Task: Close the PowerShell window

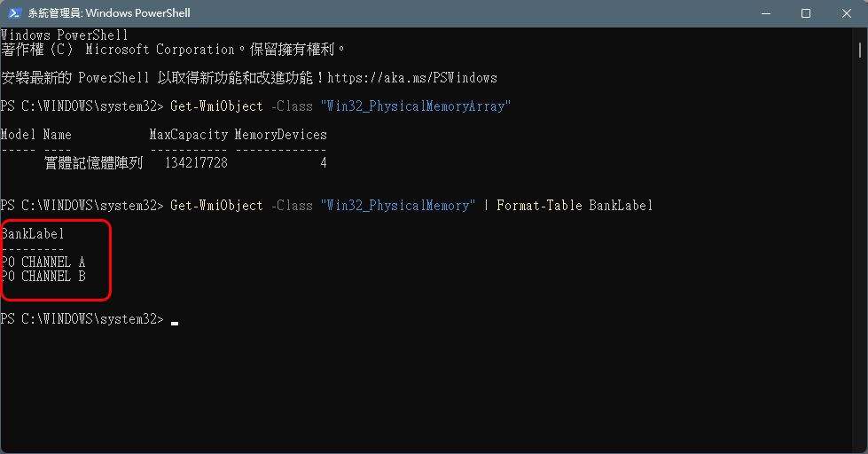Action: 846,13
